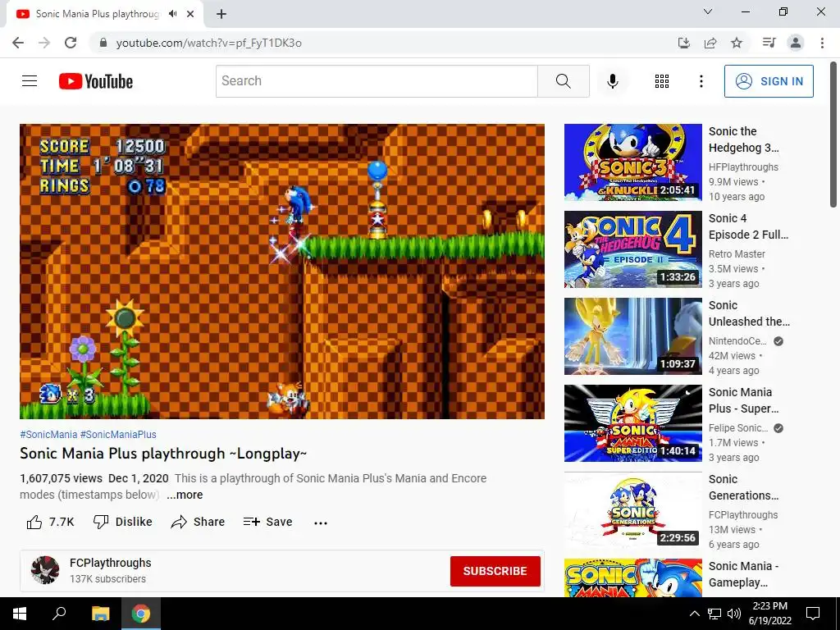
Task: Open a new browser tab
Action: coord(221,14)
